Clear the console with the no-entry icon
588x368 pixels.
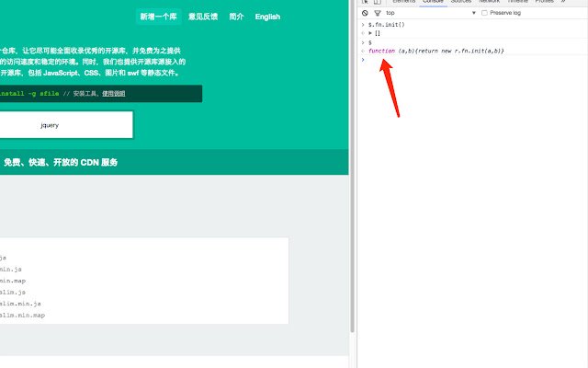pyautogui.click(x=365, y=13)
